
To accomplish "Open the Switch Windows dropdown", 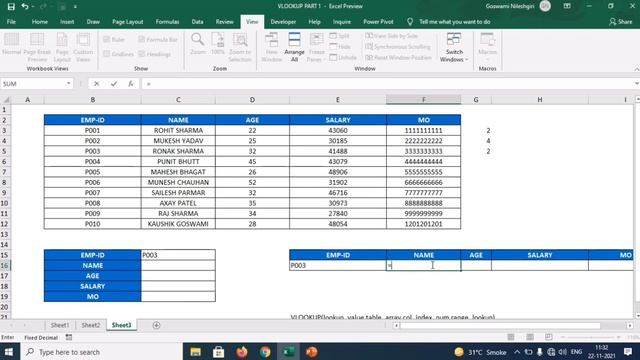I will (x=454, y=47).
